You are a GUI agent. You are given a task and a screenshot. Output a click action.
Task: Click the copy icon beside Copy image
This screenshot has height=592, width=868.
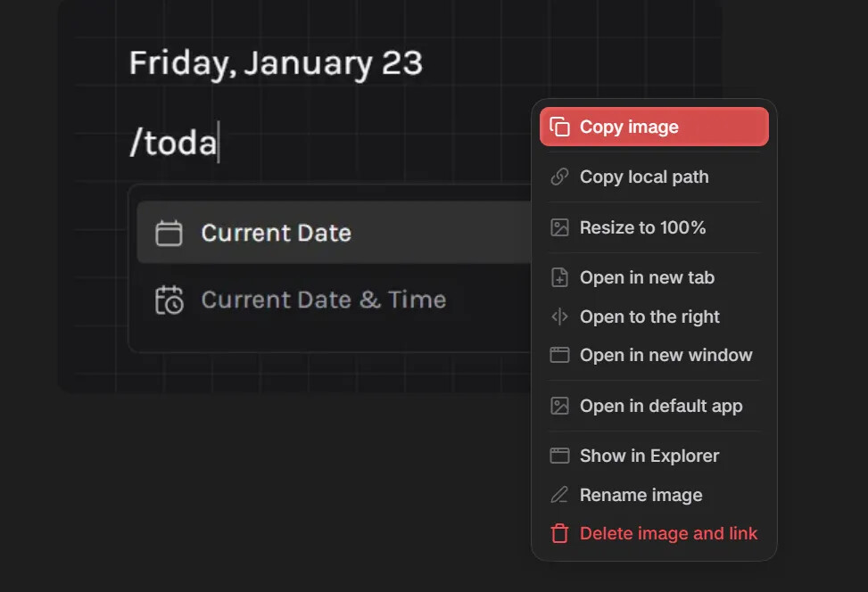(x=559, y=127)
